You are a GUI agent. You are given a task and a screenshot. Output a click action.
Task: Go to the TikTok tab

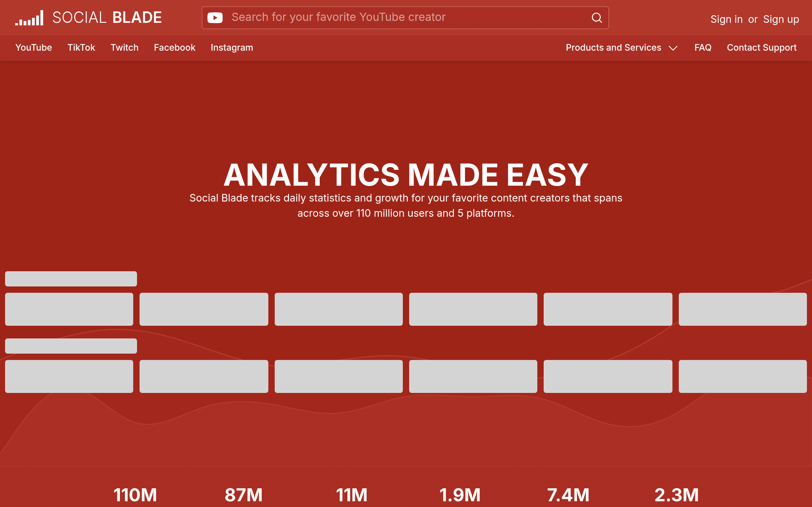point(81,48)
